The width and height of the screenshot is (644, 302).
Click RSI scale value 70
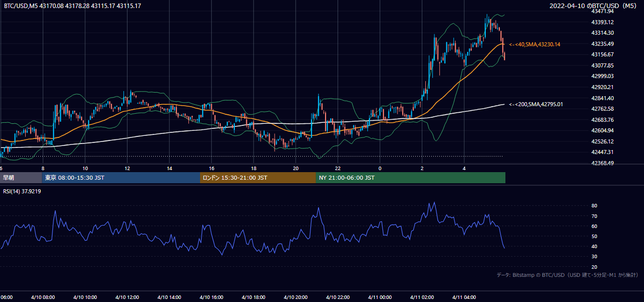[x=594, y=216]
